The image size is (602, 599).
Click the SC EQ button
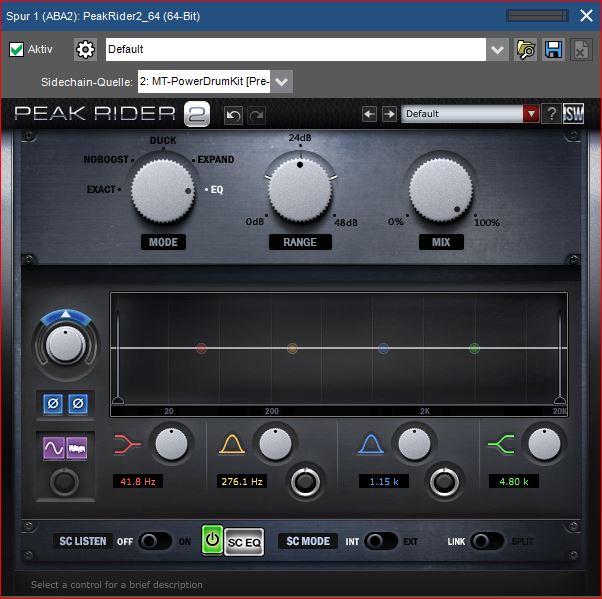pyautogui.click(x=244, y=542)
